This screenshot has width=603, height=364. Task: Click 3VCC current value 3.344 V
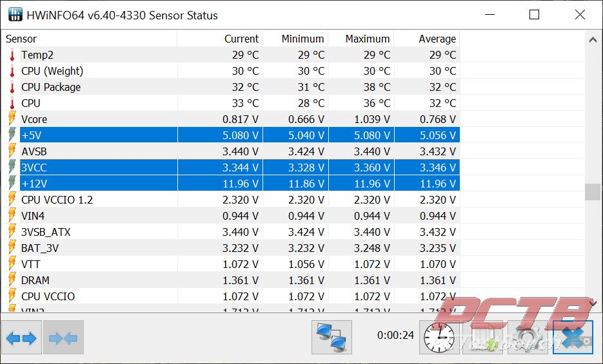point(241,168)
